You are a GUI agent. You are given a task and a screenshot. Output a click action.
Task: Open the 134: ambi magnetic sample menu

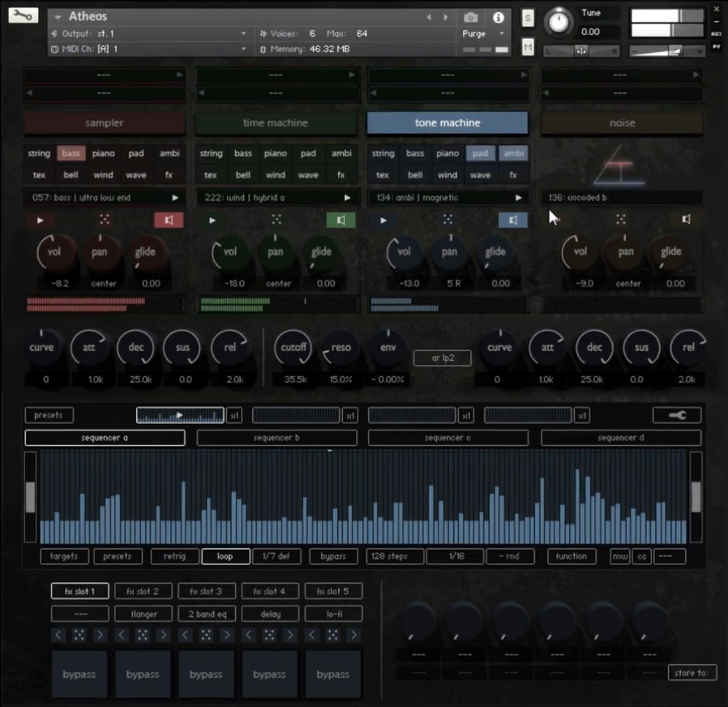click(448, 198)
